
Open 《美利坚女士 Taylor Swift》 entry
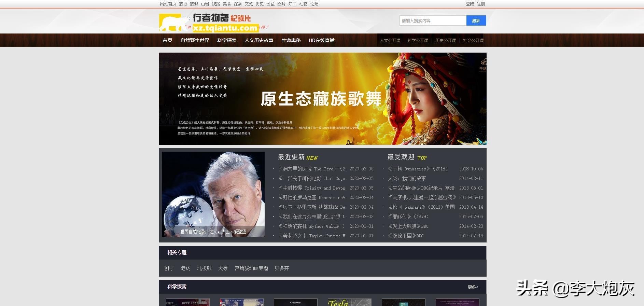click(311, 236)
